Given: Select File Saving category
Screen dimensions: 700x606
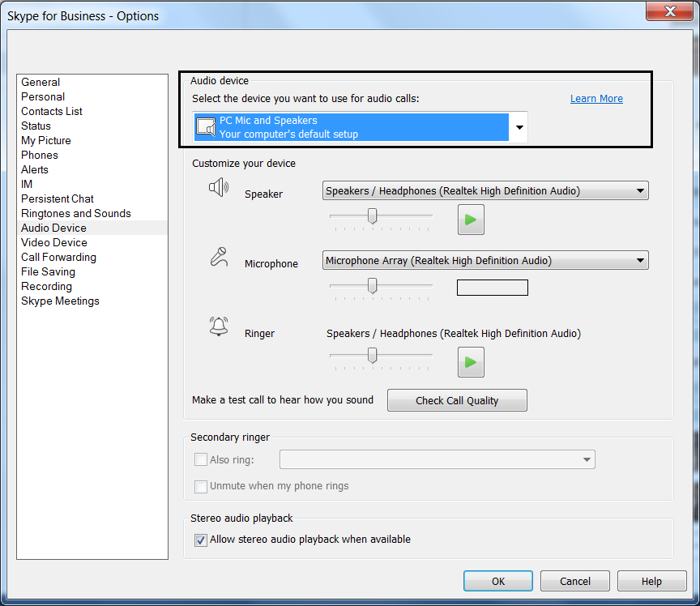Looking at the screenshot, I should [49, 271].
